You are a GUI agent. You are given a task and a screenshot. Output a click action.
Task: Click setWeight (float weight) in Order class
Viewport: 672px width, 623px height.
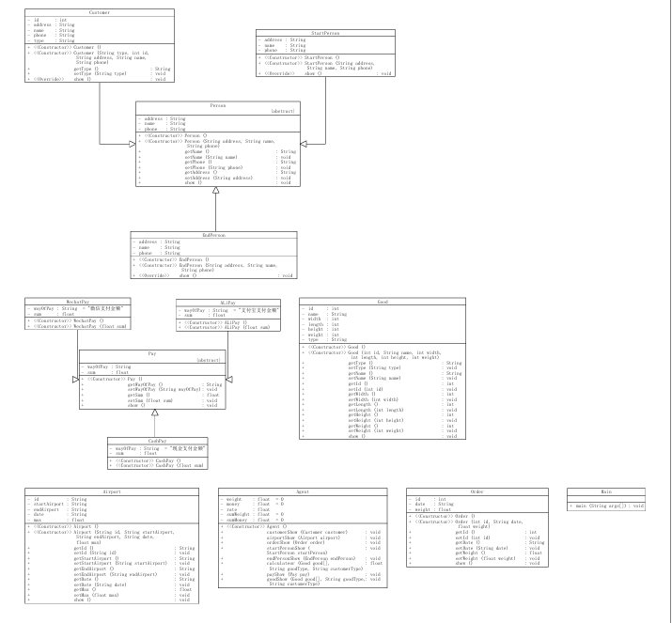click(x=475, y=558)
